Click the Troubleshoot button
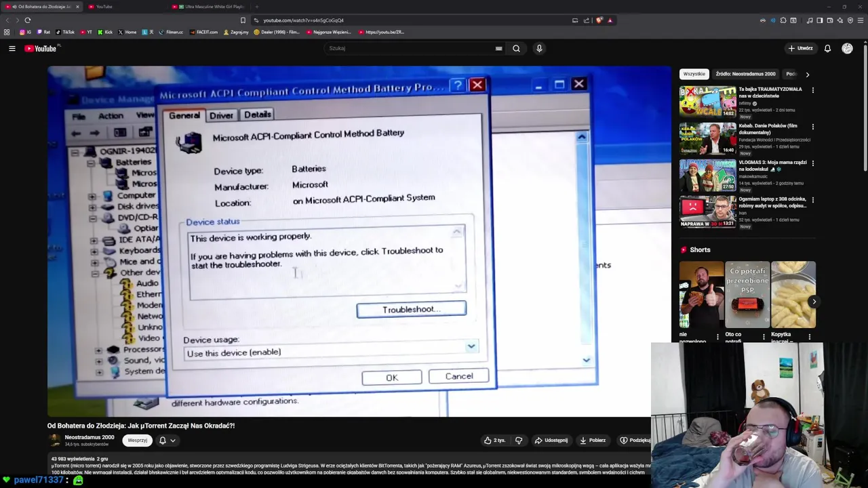 [x=411, y=310]
